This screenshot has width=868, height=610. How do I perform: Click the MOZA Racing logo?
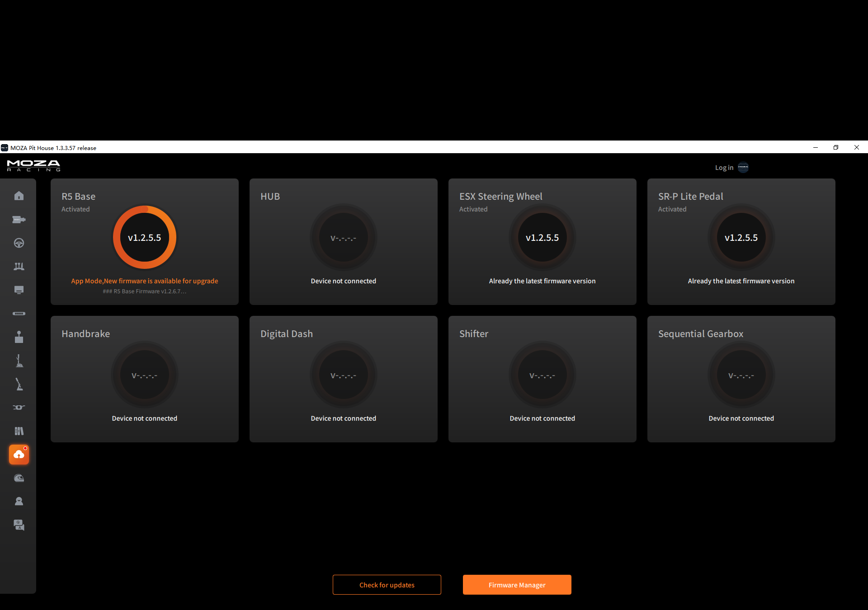point(33,166)
